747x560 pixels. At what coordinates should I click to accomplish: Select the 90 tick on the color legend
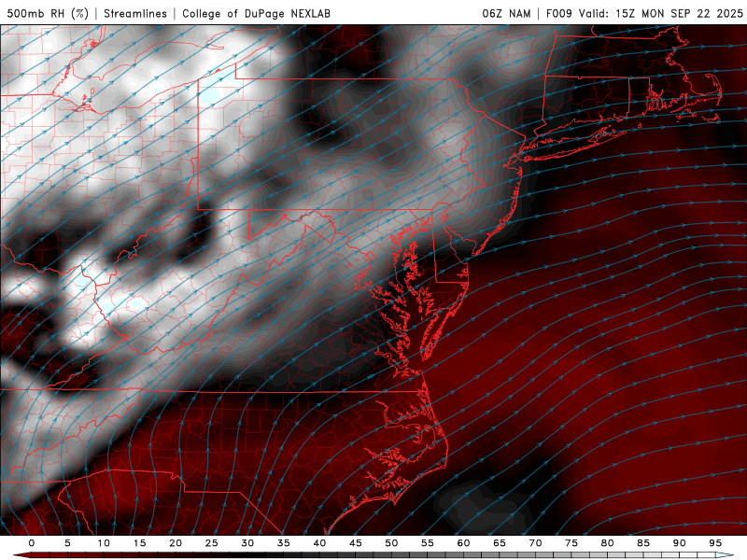680,543
